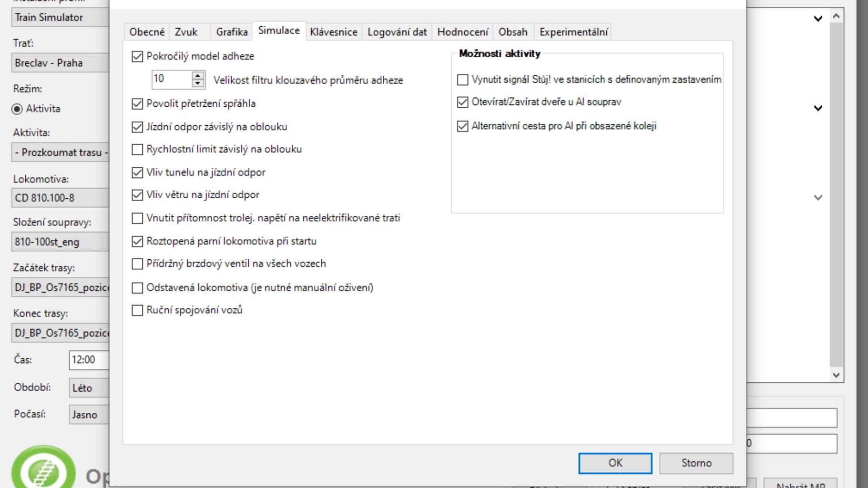Viewport: 868px width, 488px height.
Task: Click the 12:00 time field
Action: 90,360
